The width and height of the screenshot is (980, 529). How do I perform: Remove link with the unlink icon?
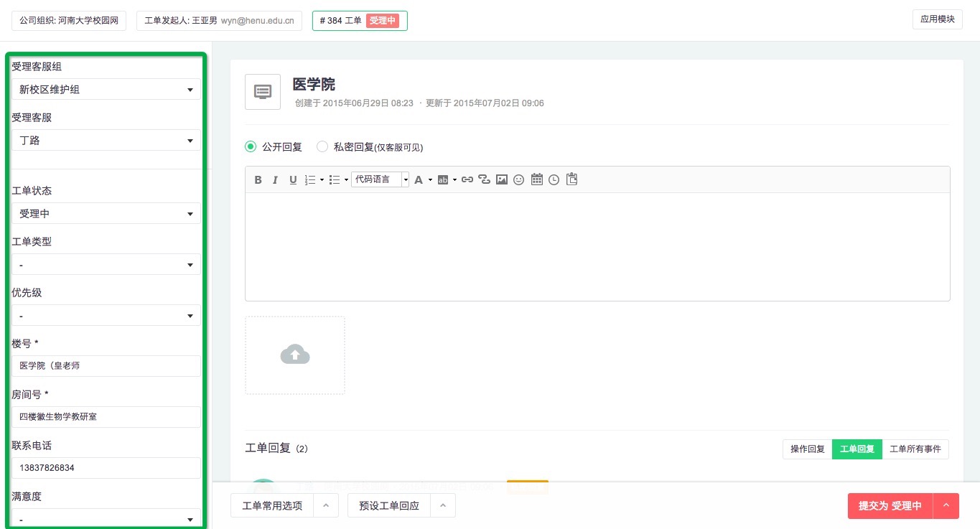point(485,180)
